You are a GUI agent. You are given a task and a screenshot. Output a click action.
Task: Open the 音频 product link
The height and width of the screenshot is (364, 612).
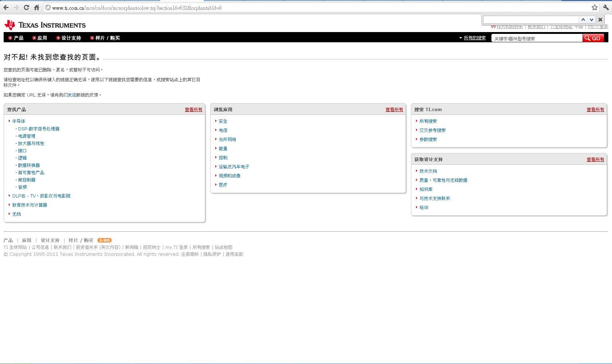coord(22,187)
